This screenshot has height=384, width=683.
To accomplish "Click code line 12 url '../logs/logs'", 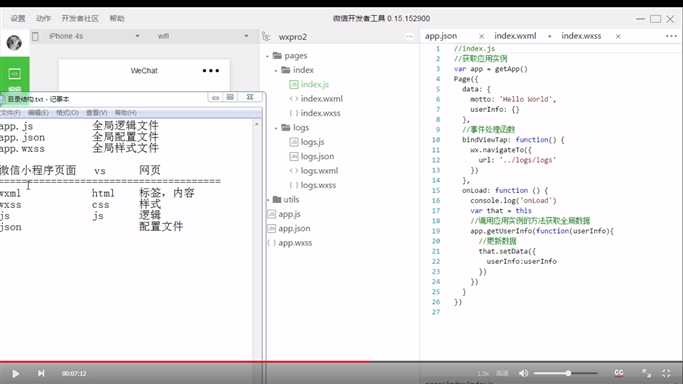I will [x=517, y=160].
